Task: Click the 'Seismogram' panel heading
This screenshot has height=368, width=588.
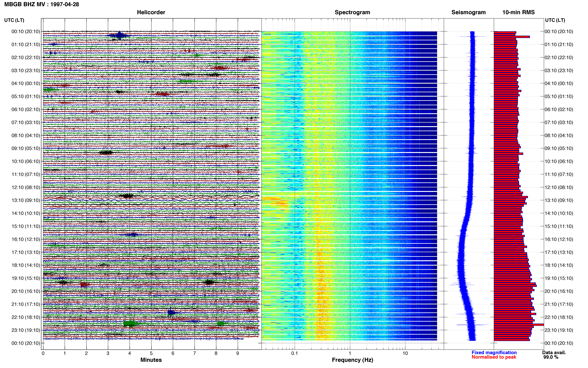Action: [468, 12]
